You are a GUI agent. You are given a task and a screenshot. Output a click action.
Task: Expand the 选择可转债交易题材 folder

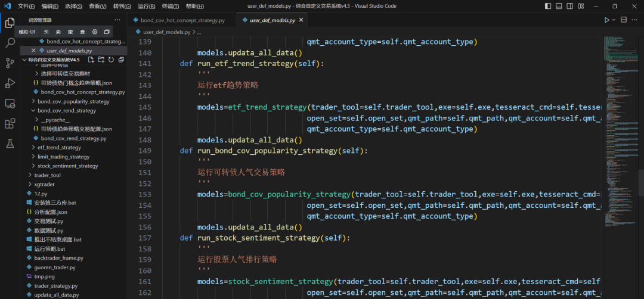coord(66,73)
